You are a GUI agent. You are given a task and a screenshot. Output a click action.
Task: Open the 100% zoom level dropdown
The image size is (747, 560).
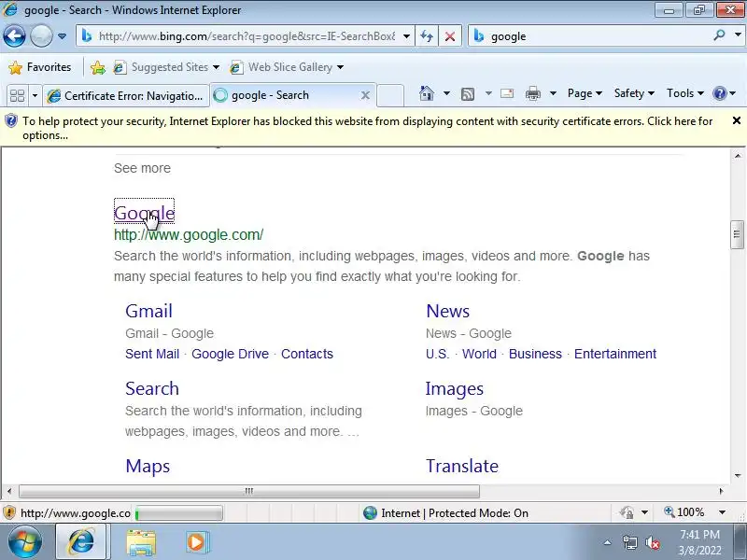coord(722,512)
